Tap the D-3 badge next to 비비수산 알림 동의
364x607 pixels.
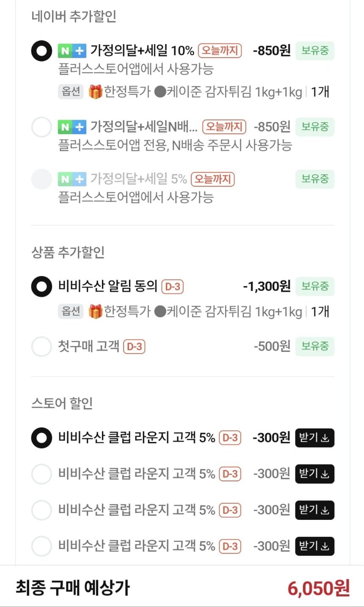pyautogui.click(x=172, y=287)
